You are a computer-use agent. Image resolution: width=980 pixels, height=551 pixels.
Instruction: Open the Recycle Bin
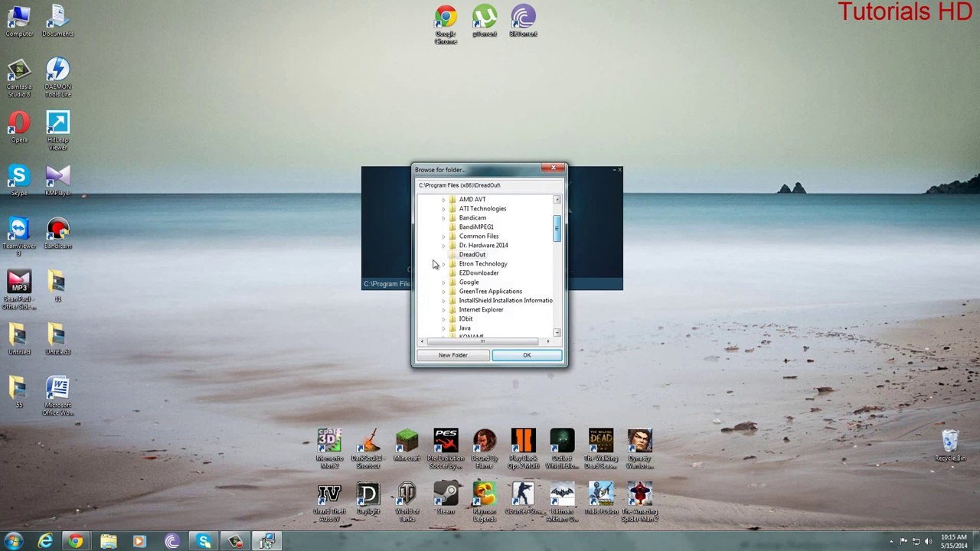pos(950,446)
